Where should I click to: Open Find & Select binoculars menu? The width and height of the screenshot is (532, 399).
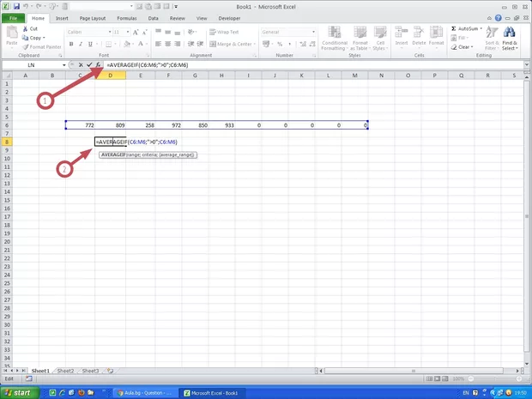[x=510, y=39]
